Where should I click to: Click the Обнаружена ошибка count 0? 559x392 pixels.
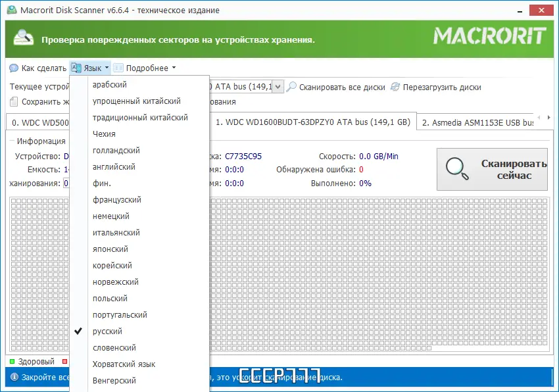pyautogui.click(x=361, y=170)
